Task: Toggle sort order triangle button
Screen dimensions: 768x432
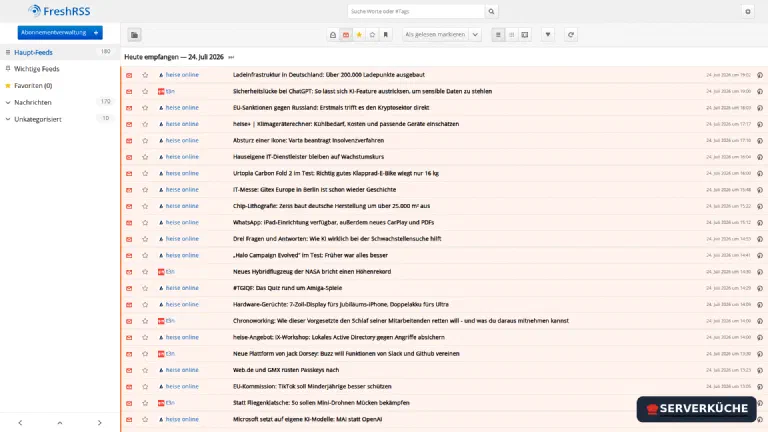Action: click(548, 35)
